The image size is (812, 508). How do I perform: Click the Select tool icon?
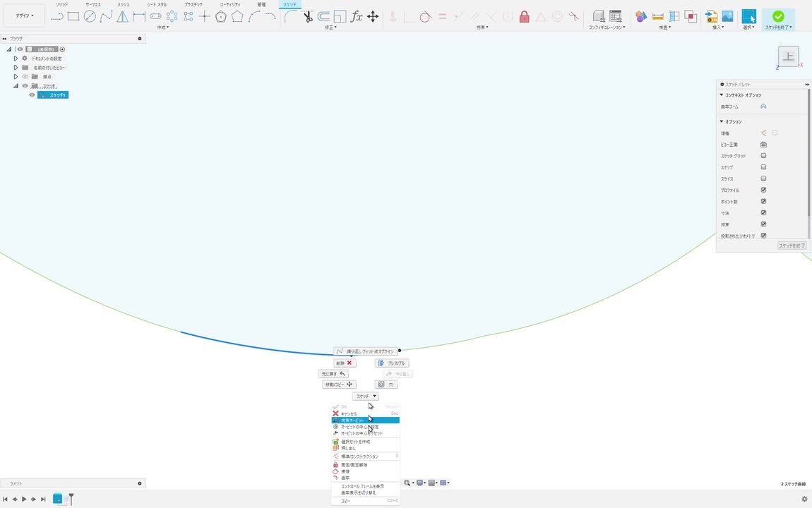coord(749,16)
